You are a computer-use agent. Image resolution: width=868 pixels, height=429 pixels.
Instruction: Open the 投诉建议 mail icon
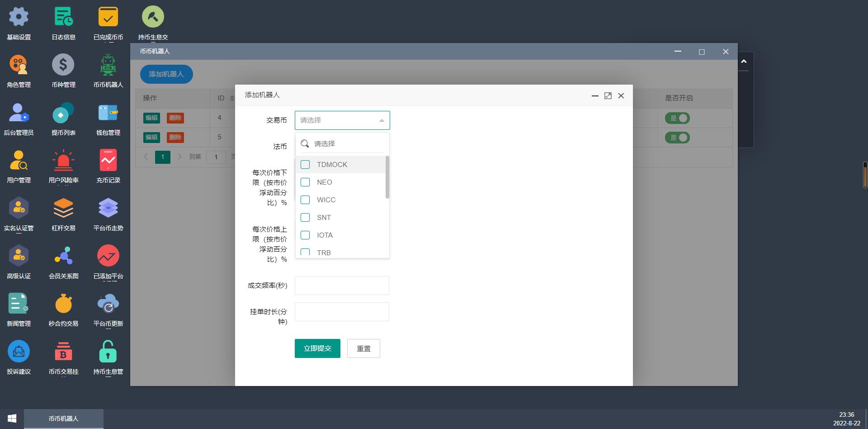19,352
